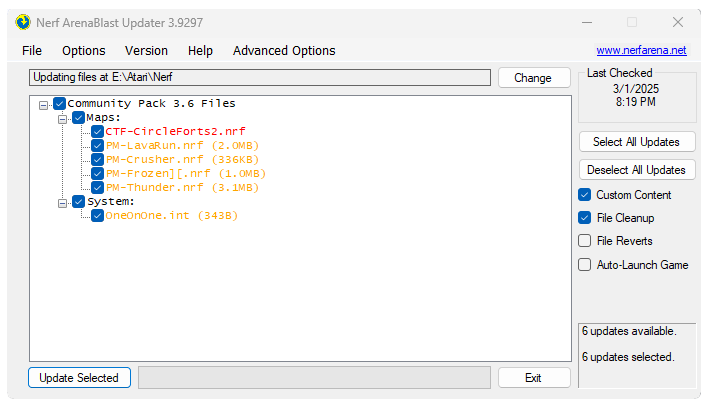The image size is (712, 407).
Task: Click the update progress bar
Action: [x=314, y=378]
